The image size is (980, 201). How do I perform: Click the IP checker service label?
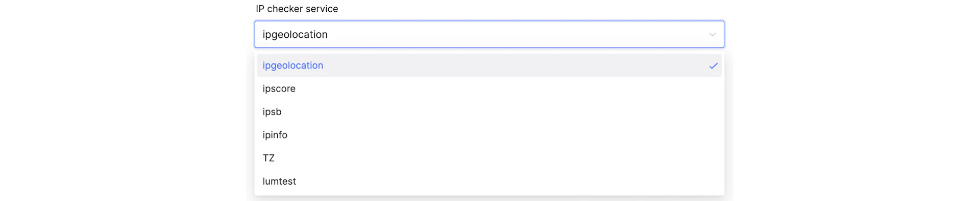point(297,9)
